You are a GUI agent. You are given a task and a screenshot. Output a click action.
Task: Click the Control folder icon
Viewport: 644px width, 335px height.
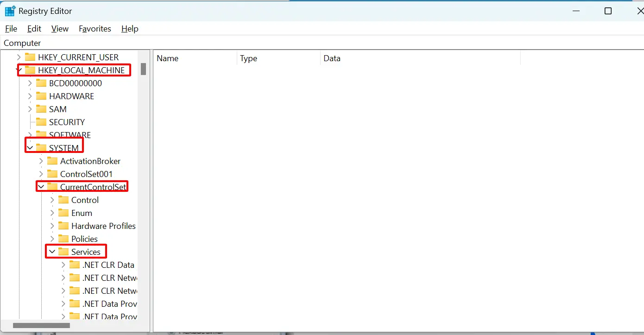pyautogui.click(x=63, y=200)
